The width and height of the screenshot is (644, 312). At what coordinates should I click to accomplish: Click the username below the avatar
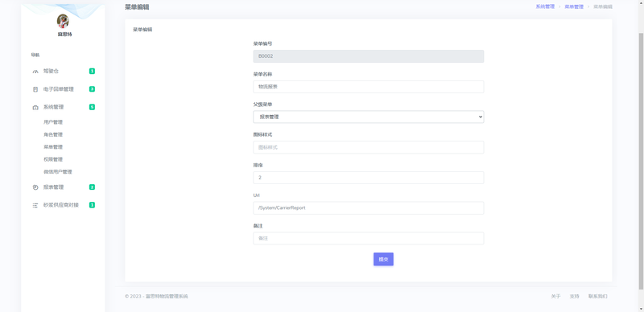click(65, 35)
